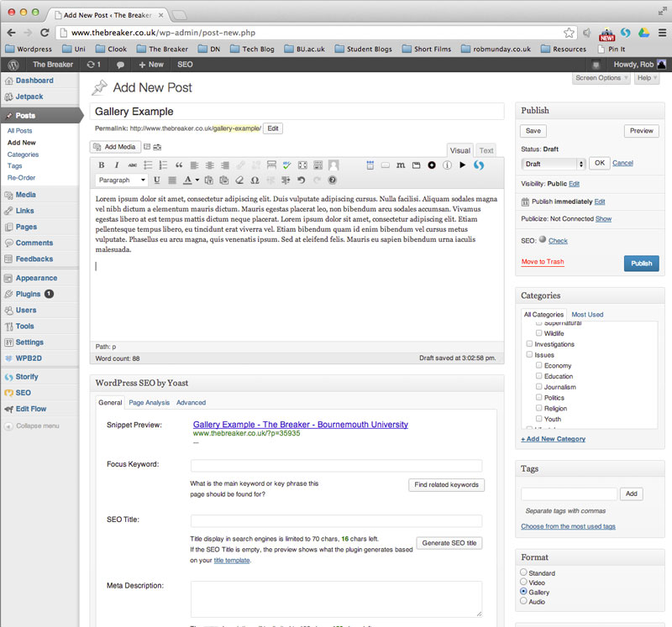
Task: Open the editor help icon
Action: click(332, 180)
